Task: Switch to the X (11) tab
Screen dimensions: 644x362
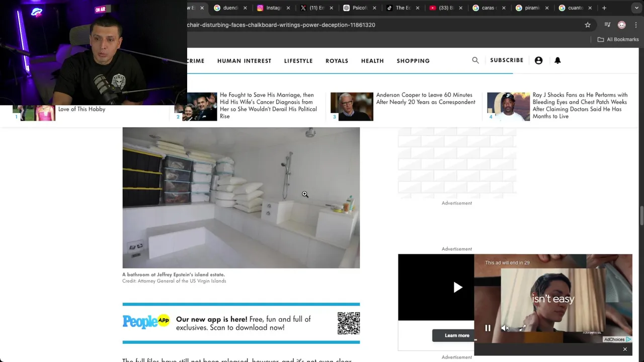Action: pyautogui.click(x=317, y=8)
